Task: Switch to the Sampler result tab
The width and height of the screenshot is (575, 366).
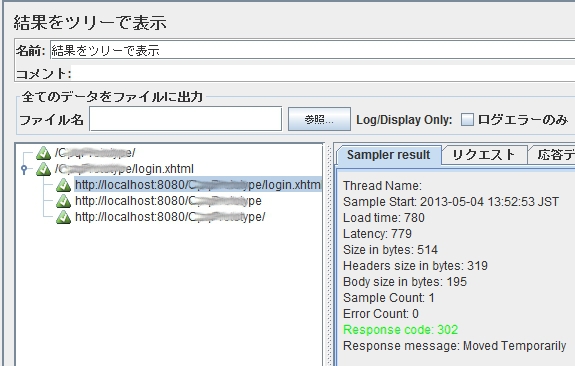Action: (x=388, y=155)
